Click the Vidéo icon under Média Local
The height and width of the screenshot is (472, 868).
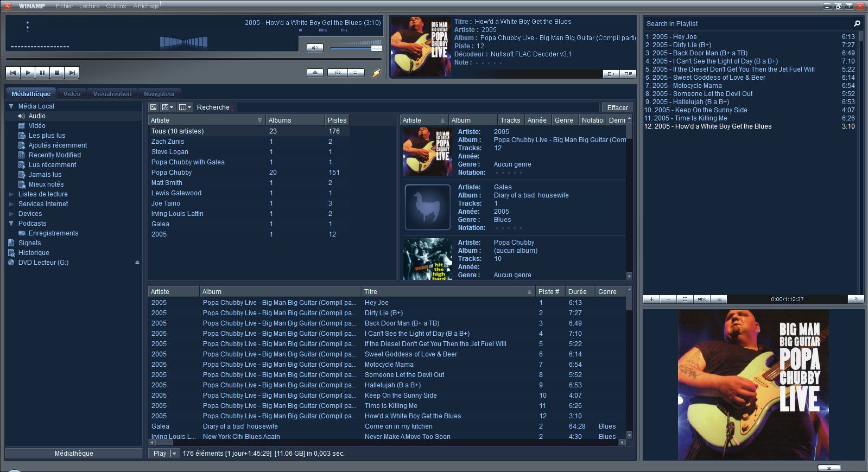(22, 126)
